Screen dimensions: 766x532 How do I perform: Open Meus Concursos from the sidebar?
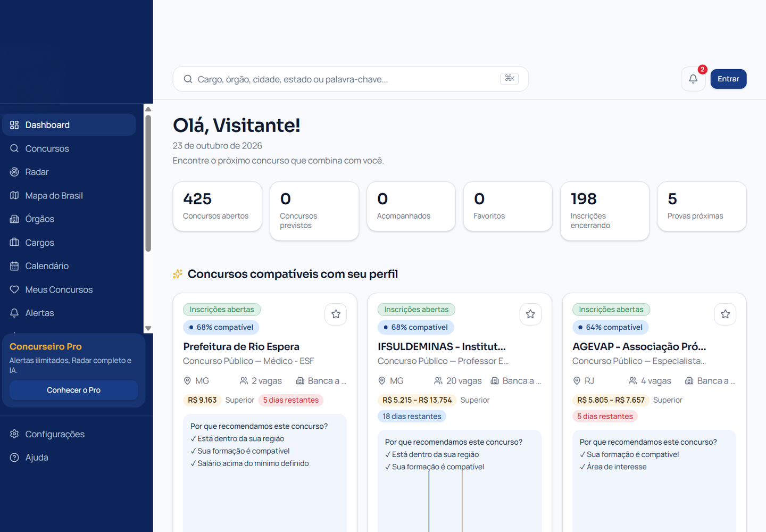click(x=69, y=289)
